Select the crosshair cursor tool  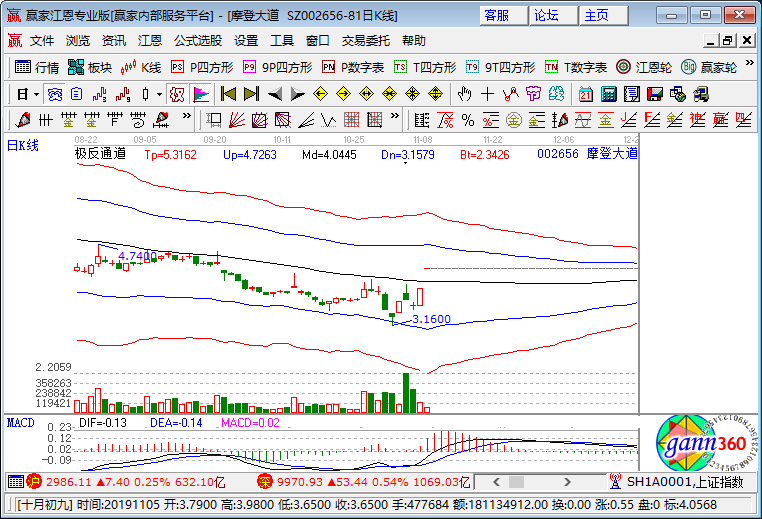487,94
